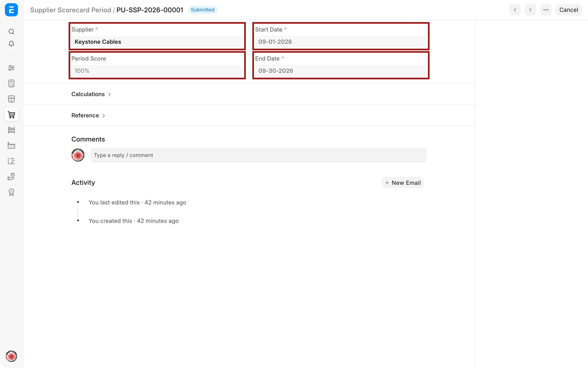Open the settings sliders sidebar icon
Screen dimensions: 588x368
[x=11, y=68]
